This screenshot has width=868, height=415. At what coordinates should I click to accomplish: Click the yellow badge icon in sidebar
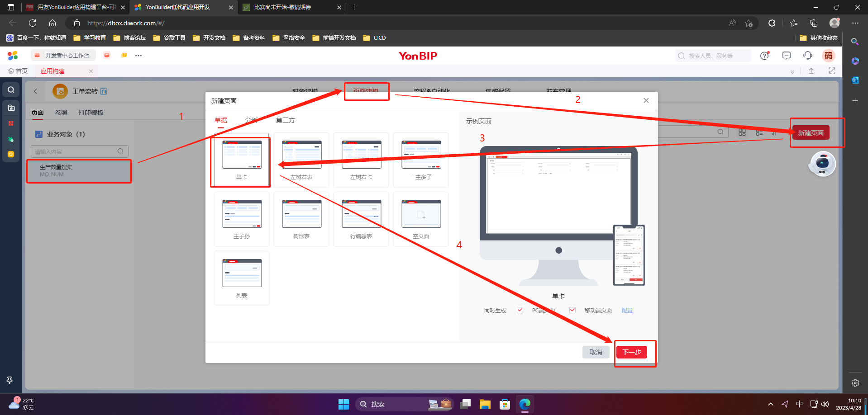(11, 154)
